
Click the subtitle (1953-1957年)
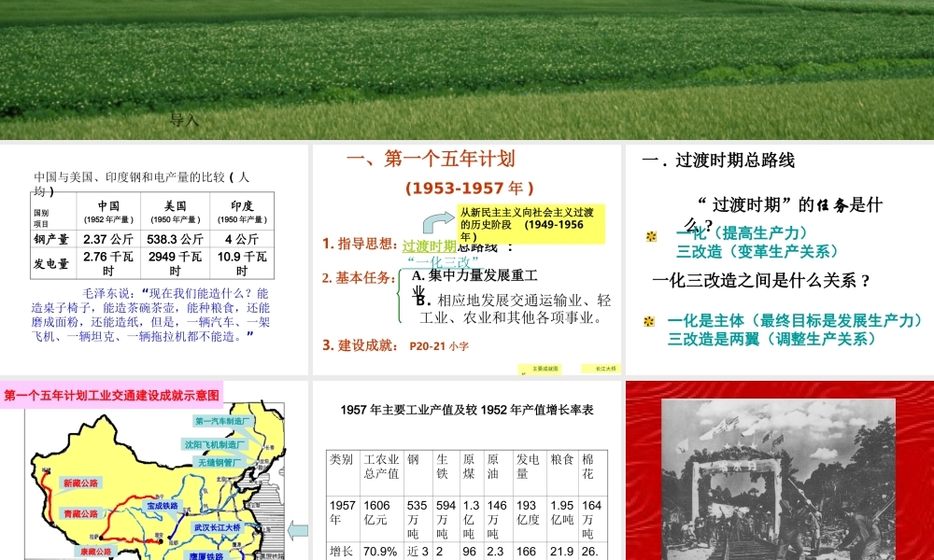click(470, 189)
